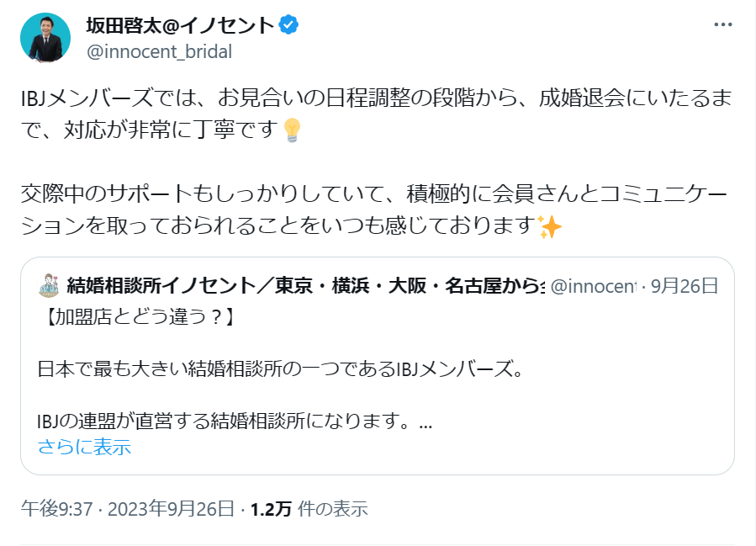756x546 pixels.
Task: Click the blue verified badge icon
Action: (x=288, y=24)
